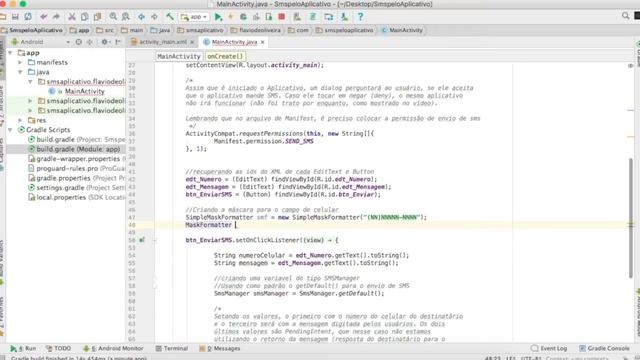
Task: Open MainActivity in the project tree
Action: 84,91
